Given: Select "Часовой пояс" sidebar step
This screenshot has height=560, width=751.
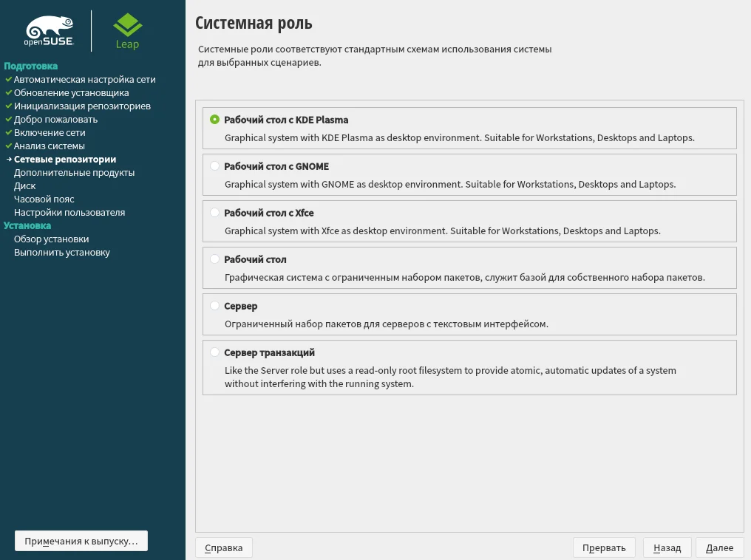Looking at the screenshot, I should point(44,199).
